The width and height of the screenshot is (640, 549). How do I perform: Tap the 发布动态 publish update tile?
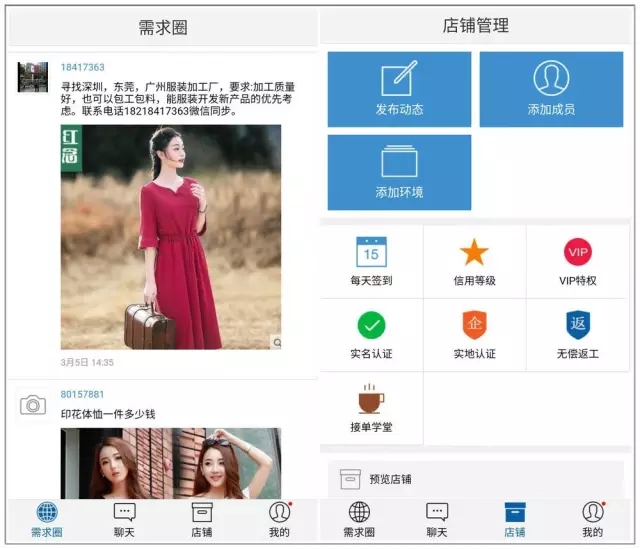click(399, 89)
